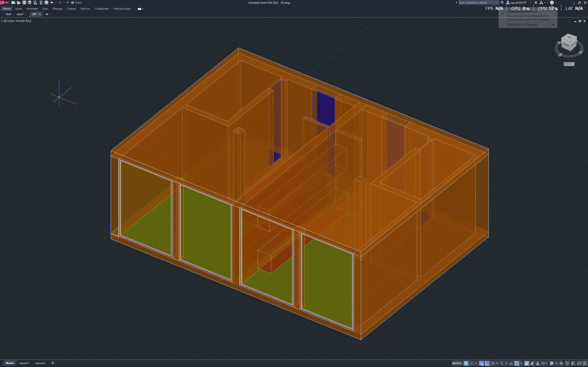Click "Don't show me this again" link
The image size is (588, 367).
(522, 24)
